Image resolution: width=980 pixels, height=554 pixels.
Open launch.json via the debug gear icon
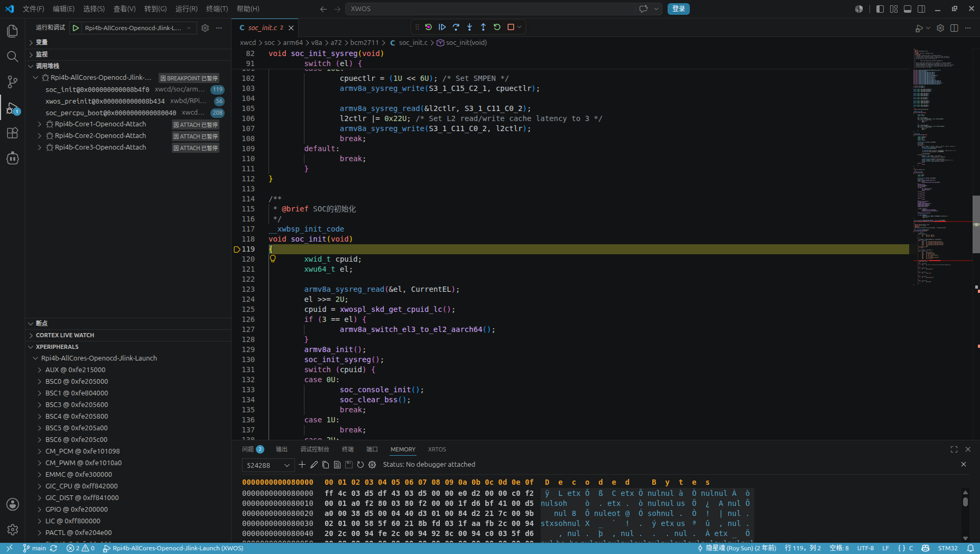tap(205, 28)
